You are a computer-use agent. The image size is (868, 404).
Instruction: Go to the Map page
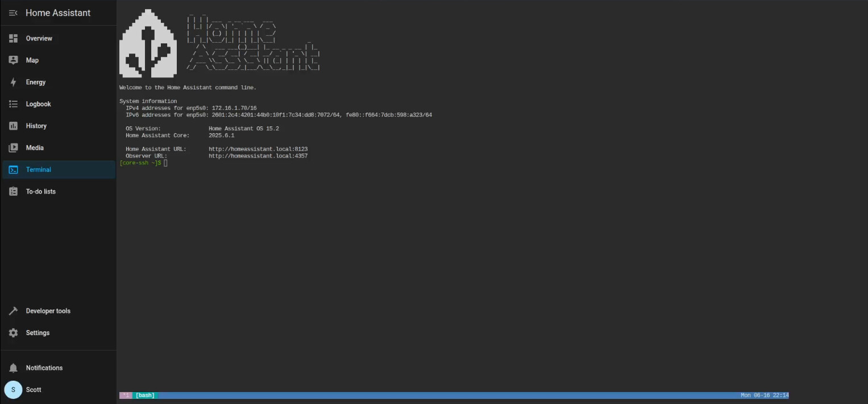[x=59, y=60]
